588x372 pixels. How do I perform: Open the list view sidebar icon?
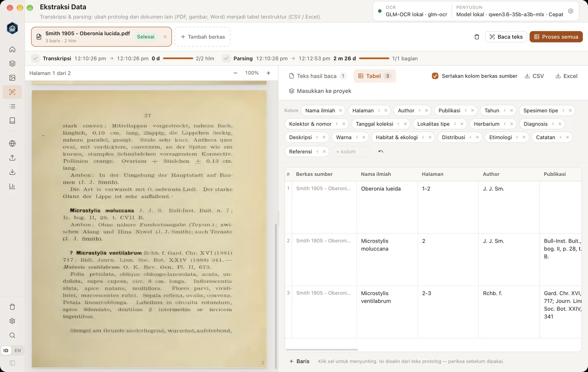pyautogui.click(x=12, y=106)
